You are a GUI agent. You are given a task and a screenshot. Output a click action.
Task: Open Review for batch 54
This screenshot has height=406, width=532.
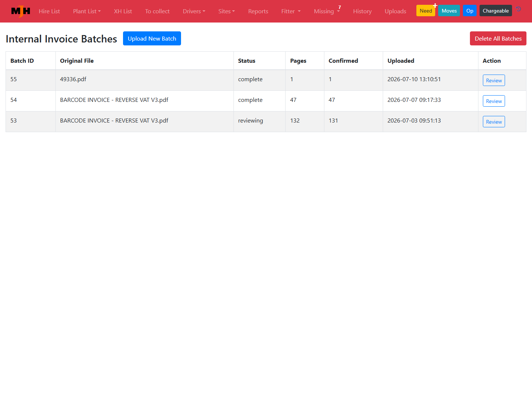tap(494, 101)
